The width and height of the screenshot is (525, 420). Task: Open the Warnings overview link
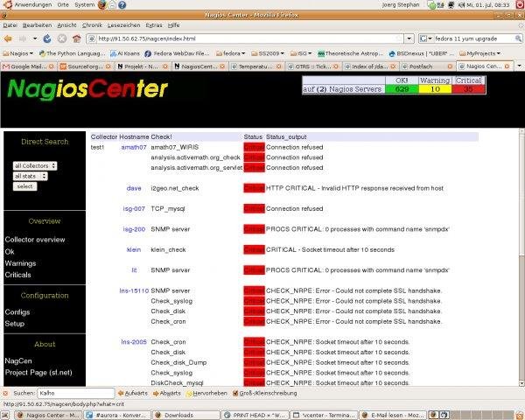pyautogui.click(x=20, y=263)
